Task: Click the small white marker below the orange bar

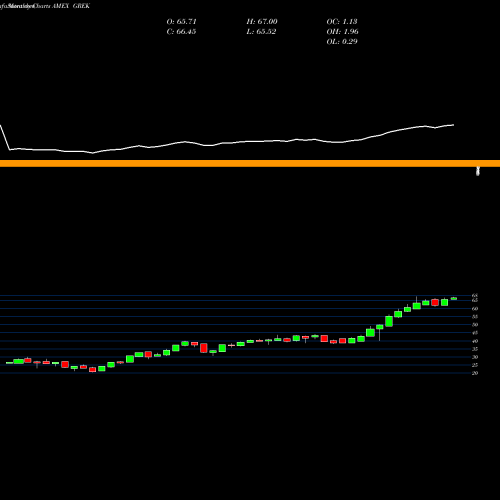Action: 478,171
